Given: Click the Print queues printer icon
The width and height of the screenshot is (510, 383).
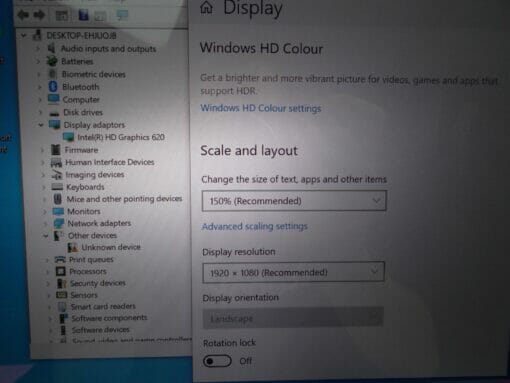Looking at the screenshot, I should 60,259.
